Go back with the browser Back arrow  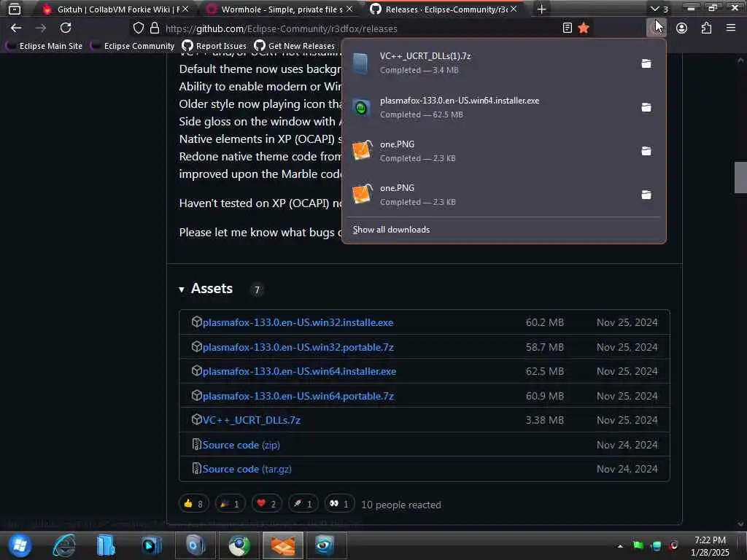16,28
